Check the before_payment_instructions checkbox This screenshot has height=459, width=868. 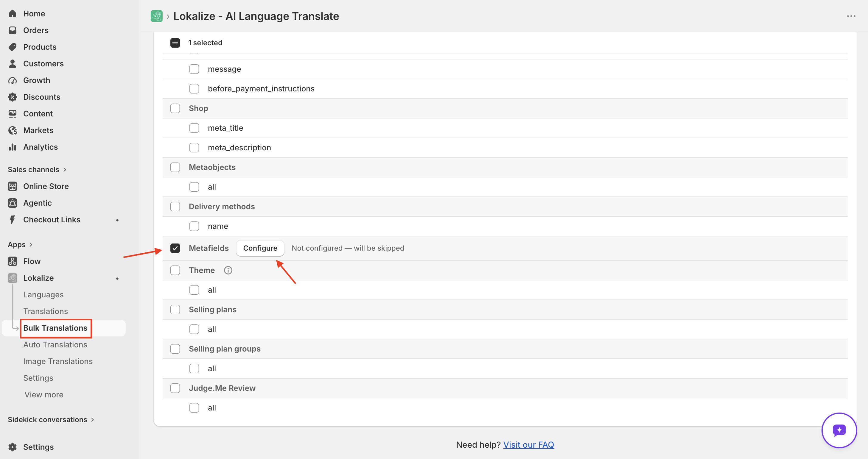pyautogui.click(x=194, y=89)
